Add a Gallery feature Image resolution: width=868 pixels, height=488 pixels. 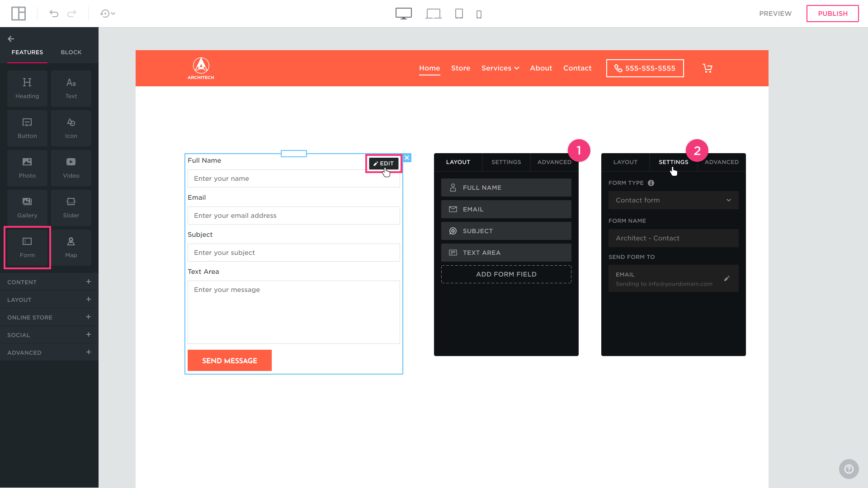27,207
